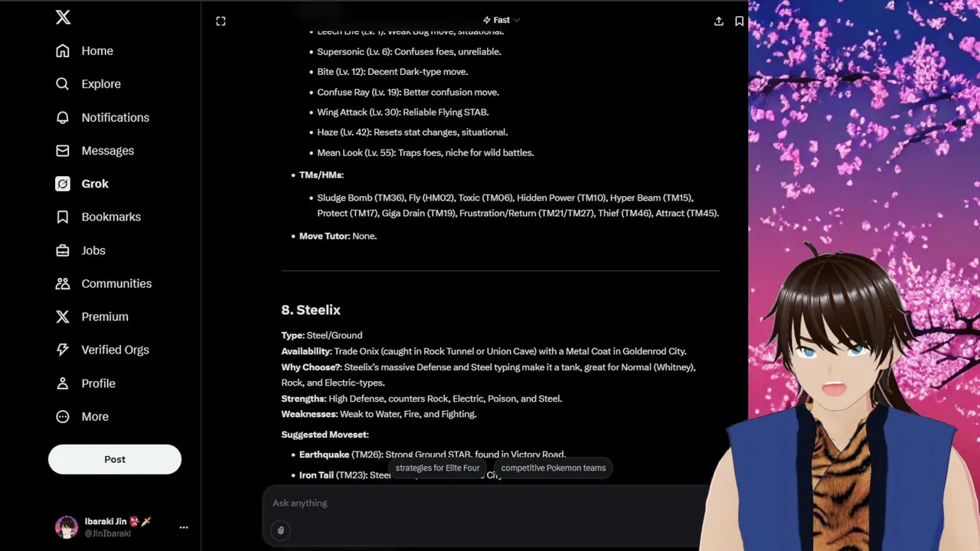Open Bookmarks menu label
Viewport: 980px width, 551px height.
(111, 217)
